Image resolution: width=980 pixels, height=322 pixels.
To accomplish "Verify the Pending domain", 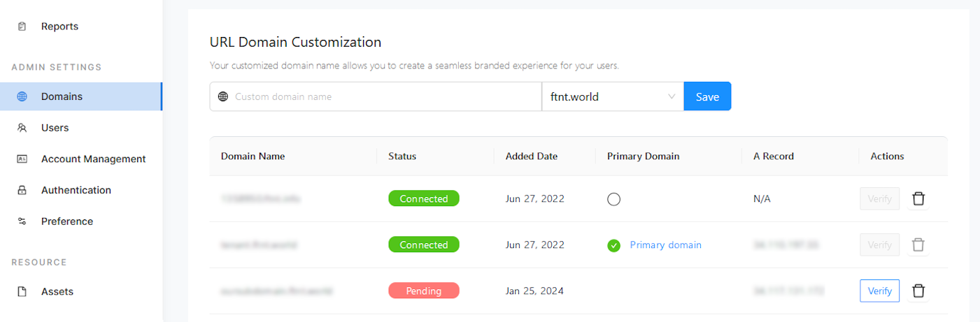I will pyautogui.click(x=879, y=291).
